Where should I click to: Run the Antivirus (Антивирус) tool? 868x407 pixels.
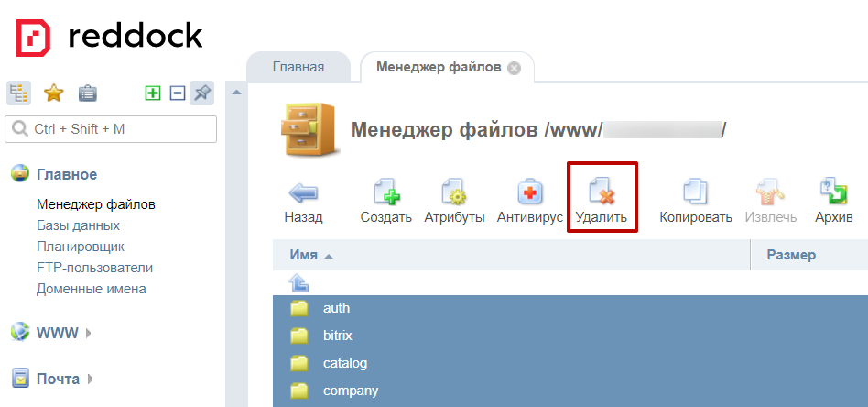pyautogui.click(x=529, y=193)
